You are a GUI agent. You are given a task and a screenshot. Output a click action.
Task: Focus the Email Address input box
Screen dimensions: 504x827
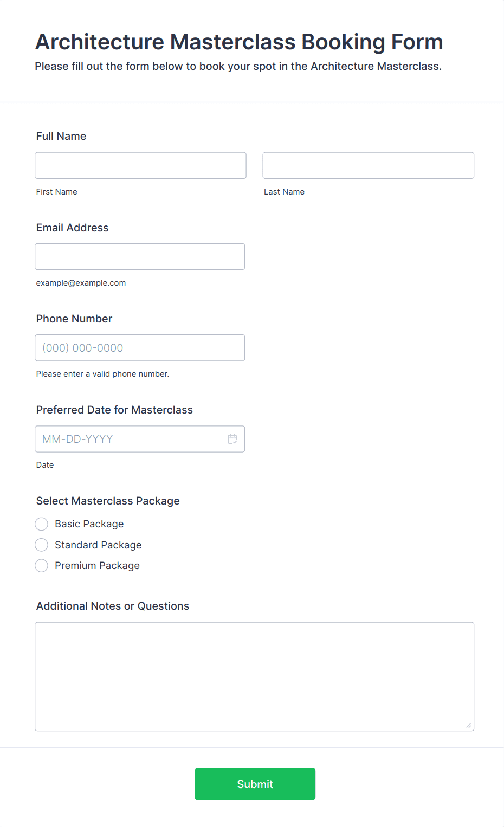pos(140,256)
